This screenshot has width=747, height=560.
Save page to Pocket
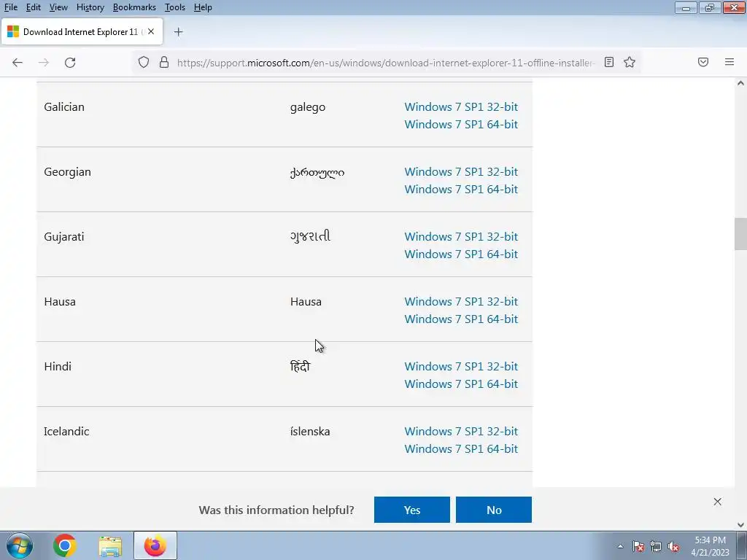click(703, 63)
